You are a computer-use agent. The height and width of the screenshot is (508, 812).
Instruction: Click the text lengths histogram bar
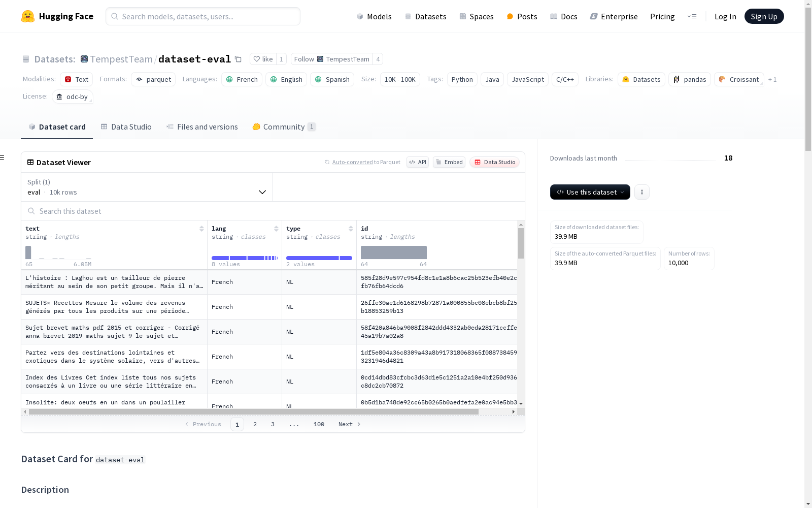28,252
